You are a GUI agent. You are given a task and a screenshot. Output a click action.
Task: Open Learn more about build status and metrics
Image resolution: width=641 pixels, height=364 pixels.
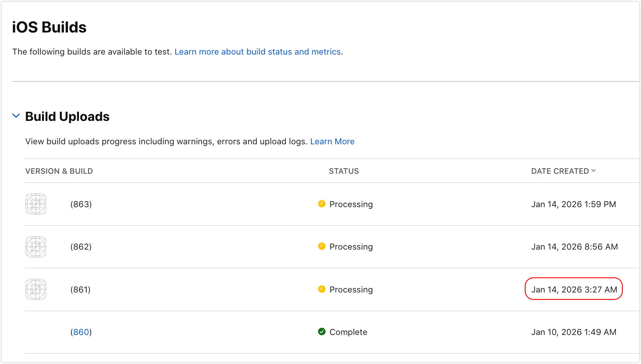point(257,52)
